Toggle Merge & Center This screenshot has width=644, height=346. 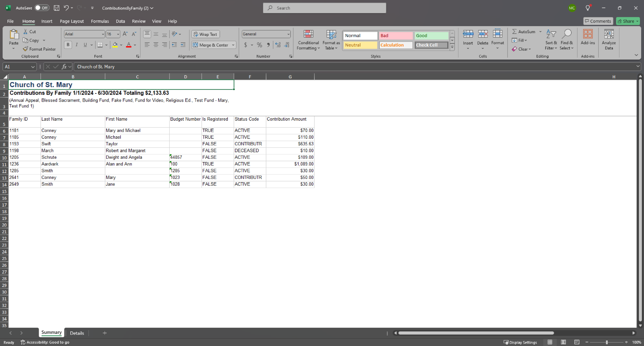pos(211,45)
